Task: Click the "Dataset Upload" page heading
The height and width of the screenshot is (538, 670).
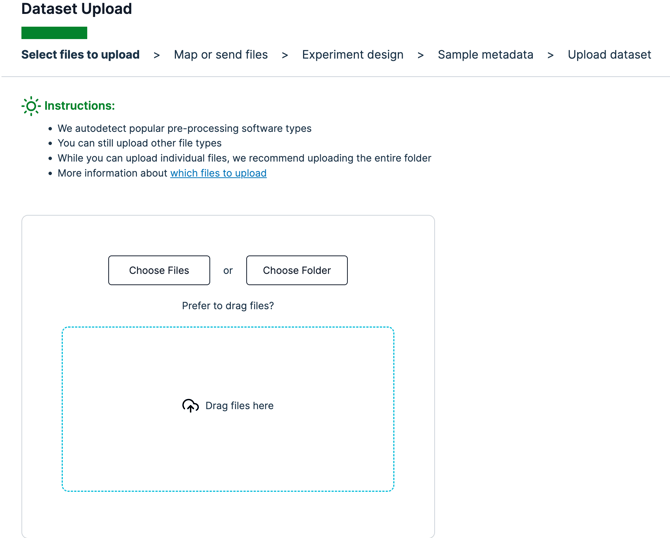Action: 76,10
